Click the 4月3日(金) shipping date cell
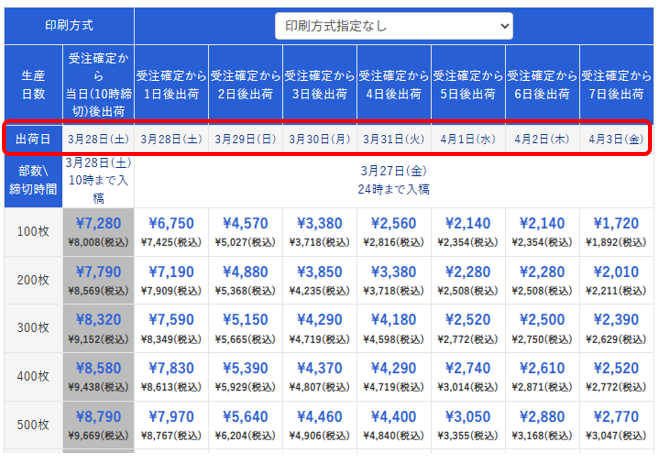The width and height of the screenshot is (658, 458). tap(617, 138)
